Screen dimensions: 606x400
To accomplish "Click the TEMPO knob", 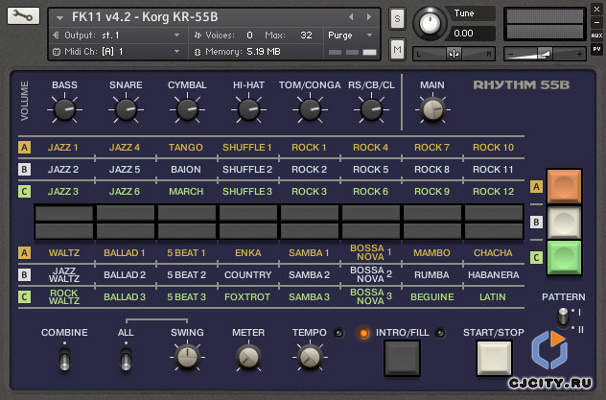I will click(x=310, y=357).
